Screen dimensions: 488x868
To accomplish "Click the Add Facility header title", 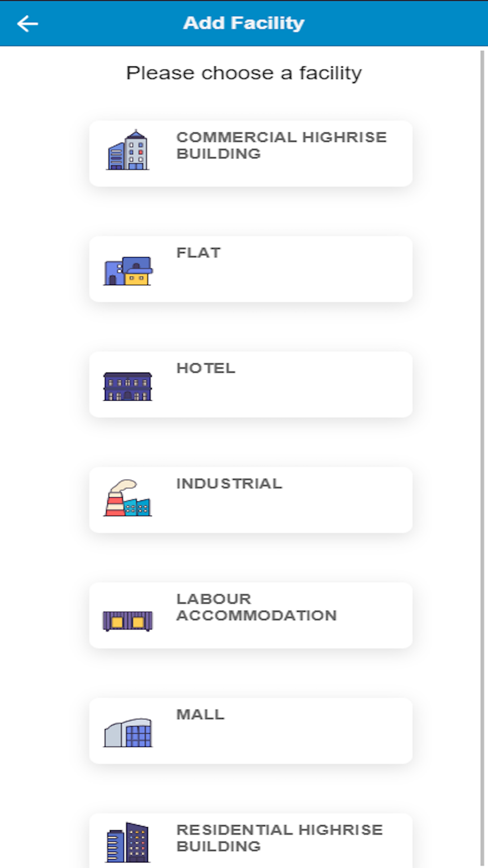I will tap(244, 23).
